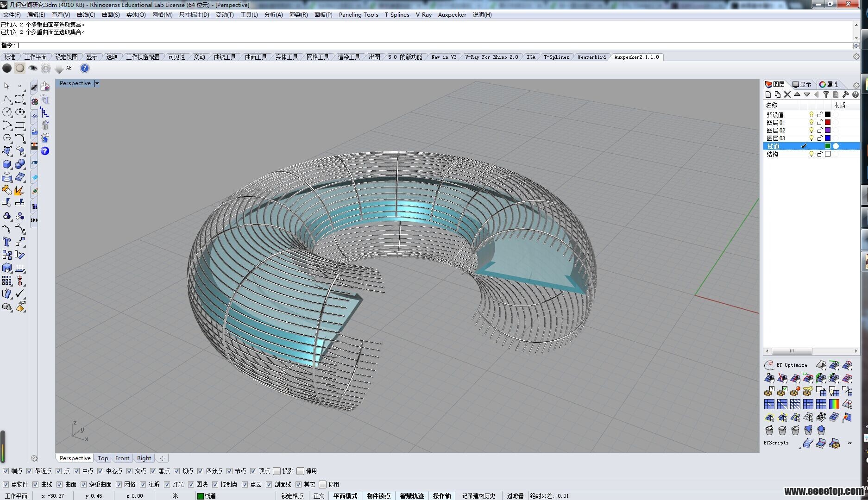Viewport: 868px width, 500px height.
Task: Switch to the Top viewport tab
Action: coord(103,458)
